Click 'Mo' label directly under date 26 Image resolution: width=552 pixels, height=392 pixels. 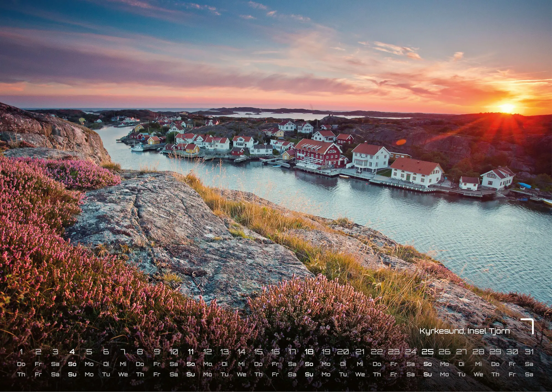click(x=445, y=364)
